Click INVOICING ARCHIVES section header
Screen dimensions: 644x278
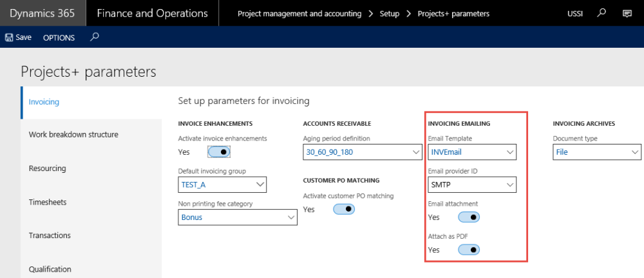tap(584, 123)
